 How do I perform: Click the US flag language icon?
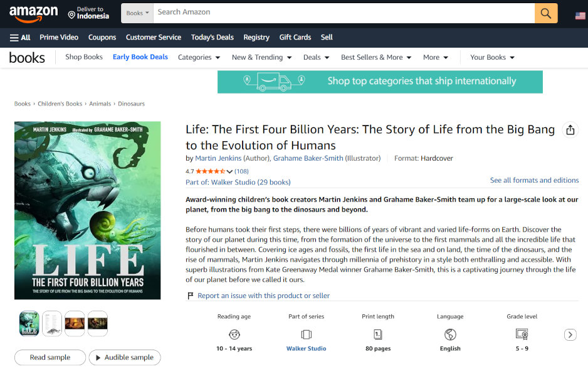580,16
